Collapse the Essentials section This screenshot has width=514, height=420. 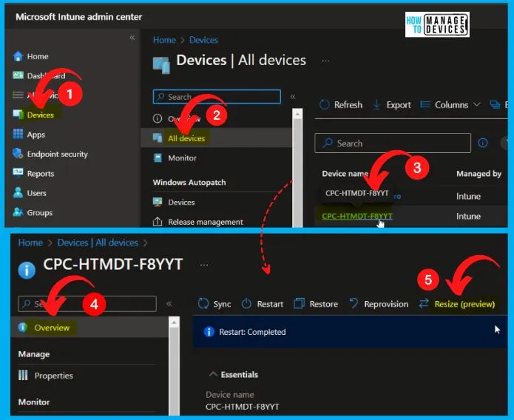coord(234,374)
